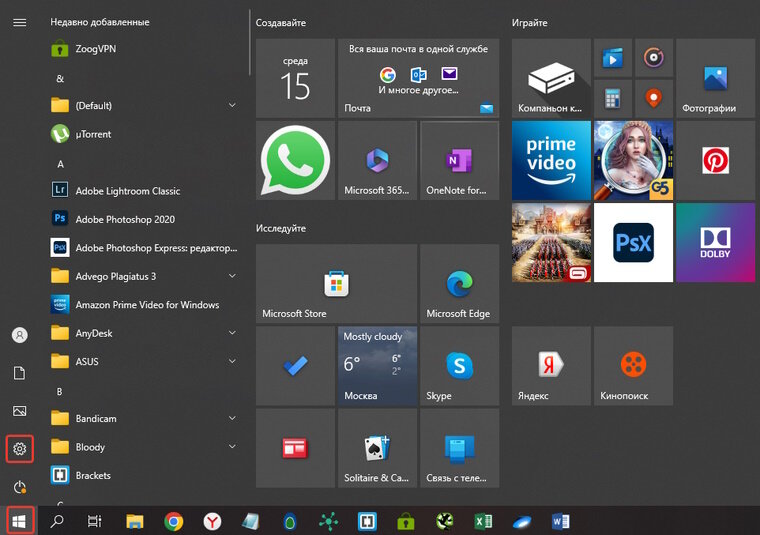Open Adobe Photoshop Express: редактор in list

[x=145, y=248]
